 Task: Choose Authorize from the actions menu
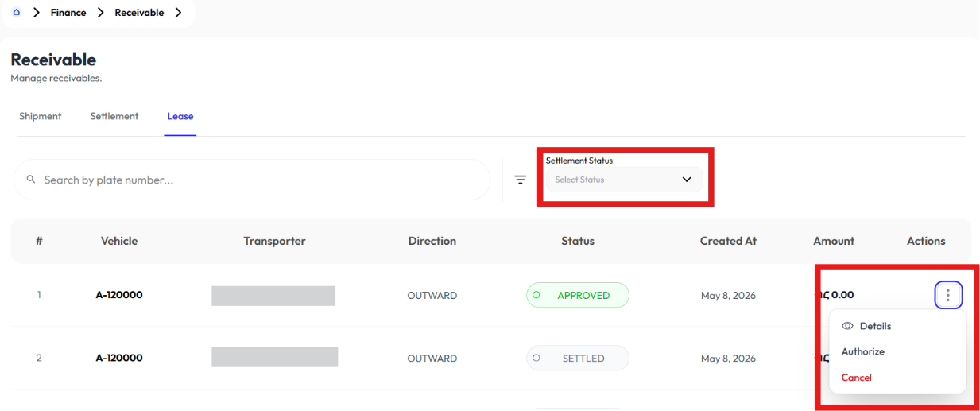(863, 351)
